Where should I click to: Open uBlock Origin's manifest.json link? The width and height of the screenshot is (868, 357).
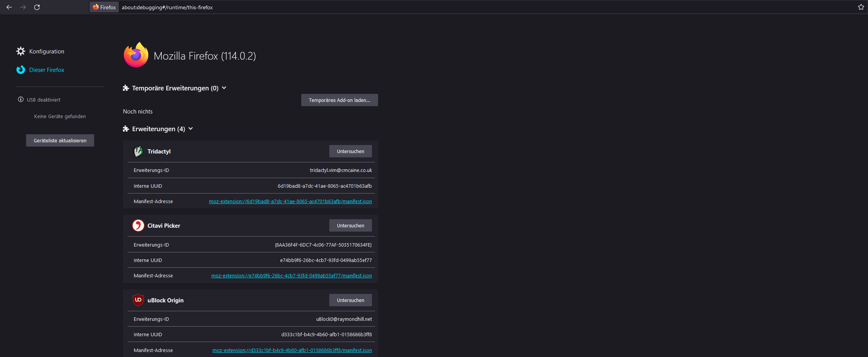pyautogui.click(x=292, y=350)
